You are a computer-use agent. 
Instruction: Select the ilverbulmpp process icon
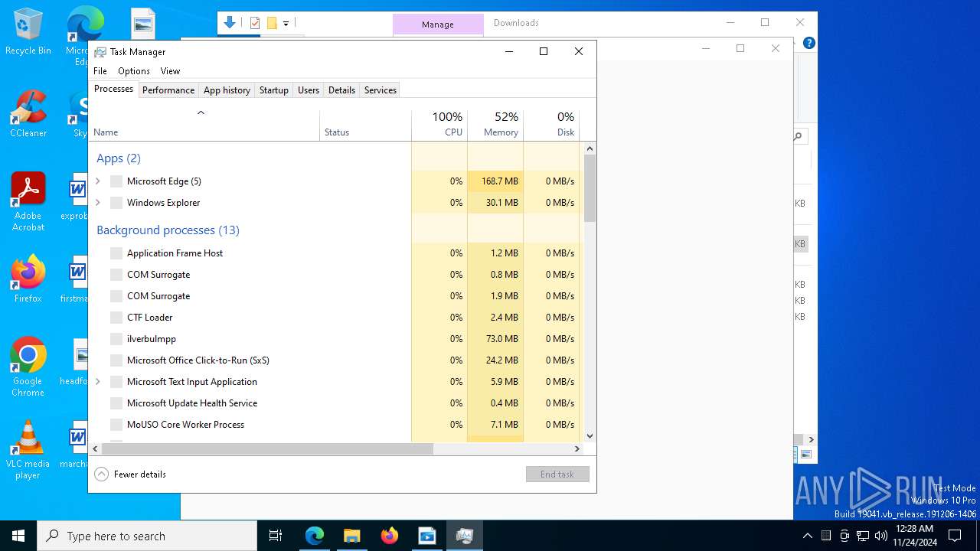click(x=116, y=339)
